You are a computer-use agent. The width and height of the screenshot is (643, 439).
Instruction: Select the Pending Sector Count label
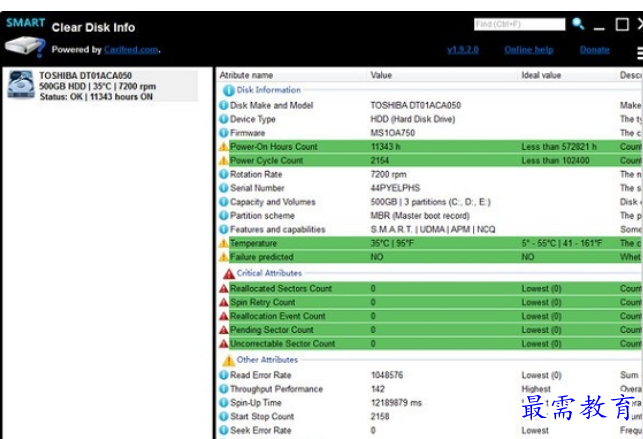click(271, 330)
